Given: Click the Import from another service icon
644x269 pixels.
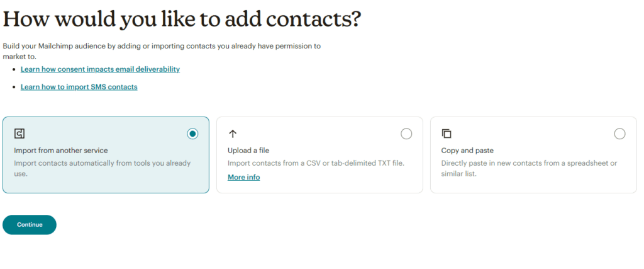Looking at the screenshot, I should 19,134.
